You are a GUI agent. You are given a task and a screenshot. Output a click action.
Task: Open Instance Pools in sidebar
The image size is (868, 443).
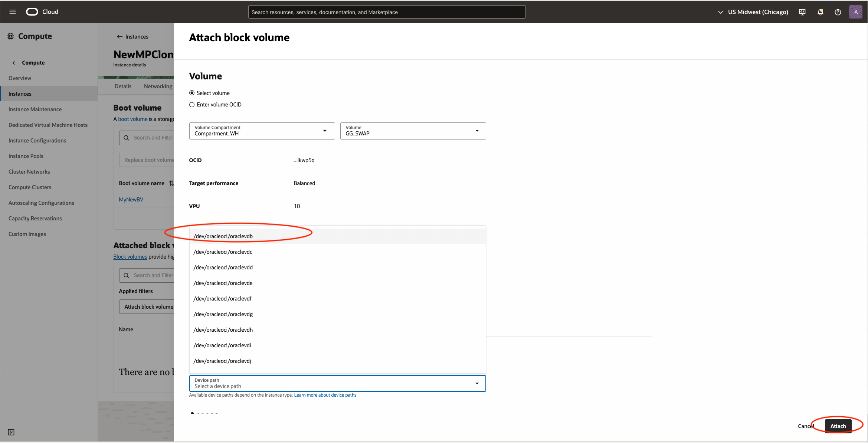(x=26, y=156)
